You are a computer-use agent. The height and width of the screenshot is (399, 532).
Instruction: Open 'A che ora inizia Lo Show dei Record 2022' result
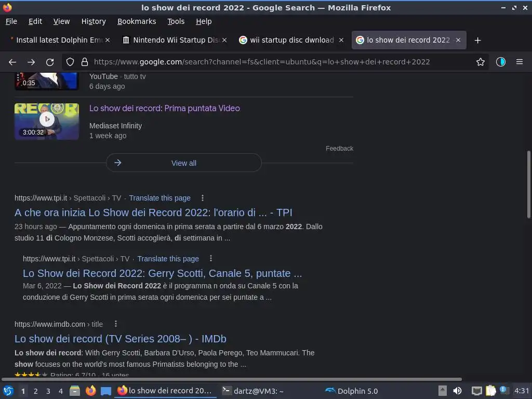pos(153,212)
